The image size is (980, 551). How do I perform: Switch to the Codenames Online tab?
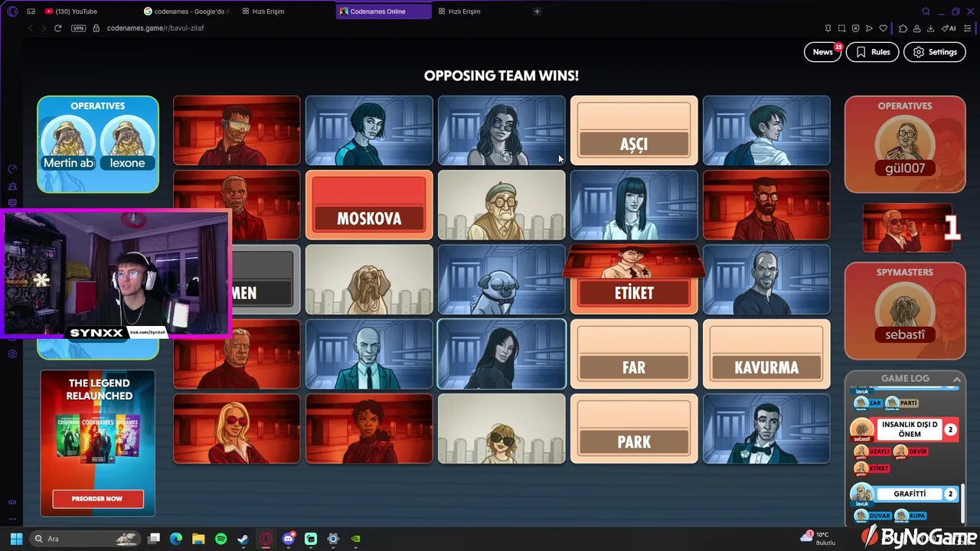coord(383,11)
